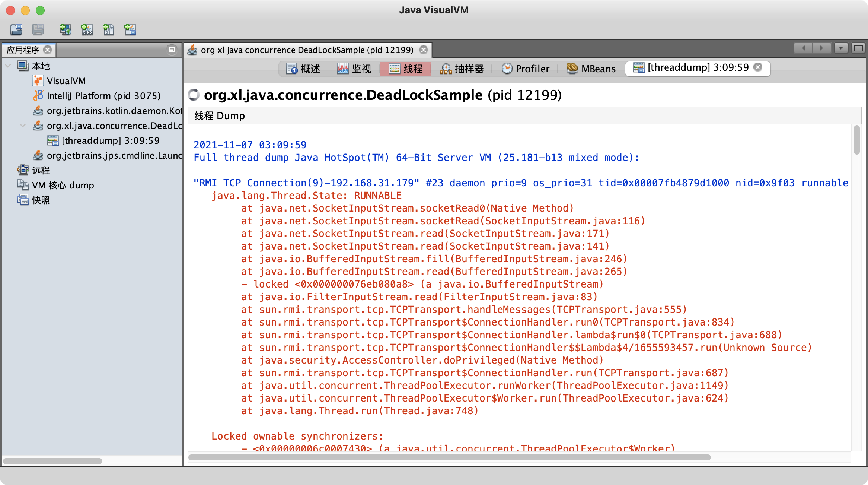Click the IntelliJ Platform icon in tree
The height and width of the screenshot is (485, 868).
[x=38, y=96]
